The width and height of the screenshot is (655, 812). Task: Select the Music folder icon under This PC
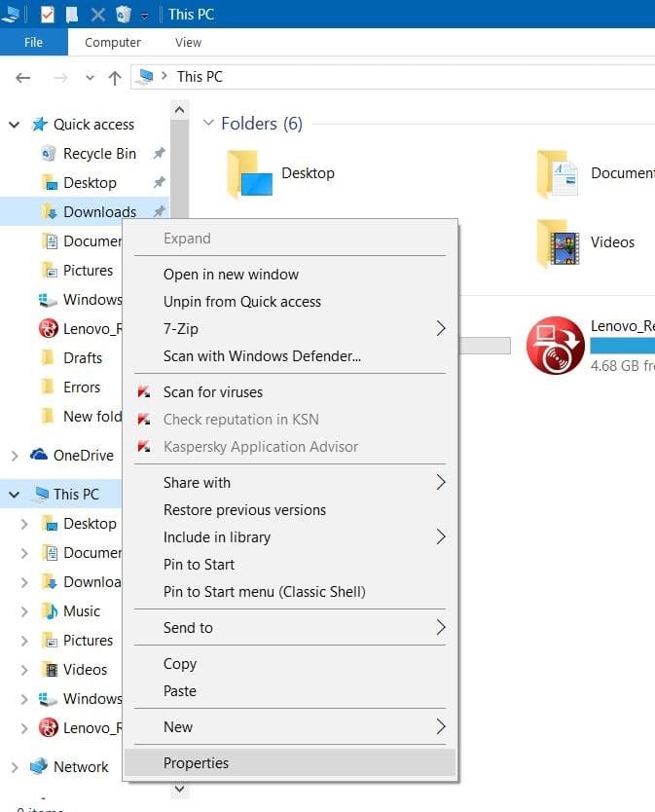tap(50, 611)
